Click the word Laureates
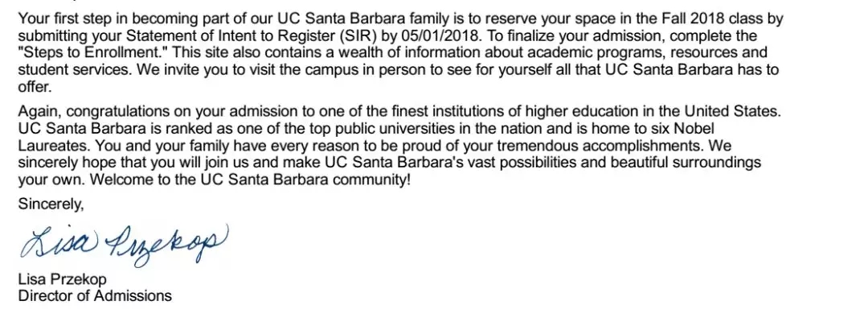The image size is (868, 330). (52, 146)
